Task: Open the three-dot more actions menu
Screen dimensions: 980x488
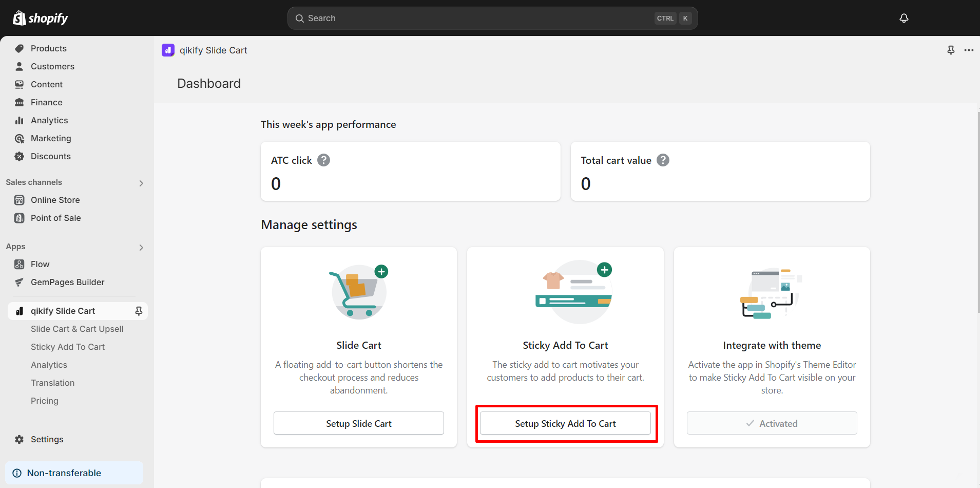Action: pos(969,50)
